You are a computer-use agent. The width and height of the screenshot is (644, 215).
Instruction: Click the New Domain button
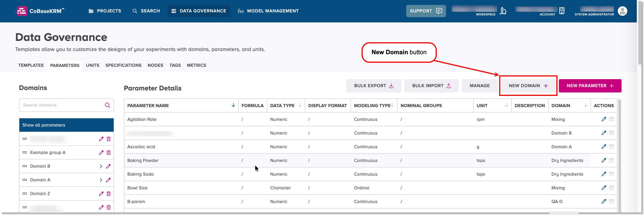(x=528, y=86)
